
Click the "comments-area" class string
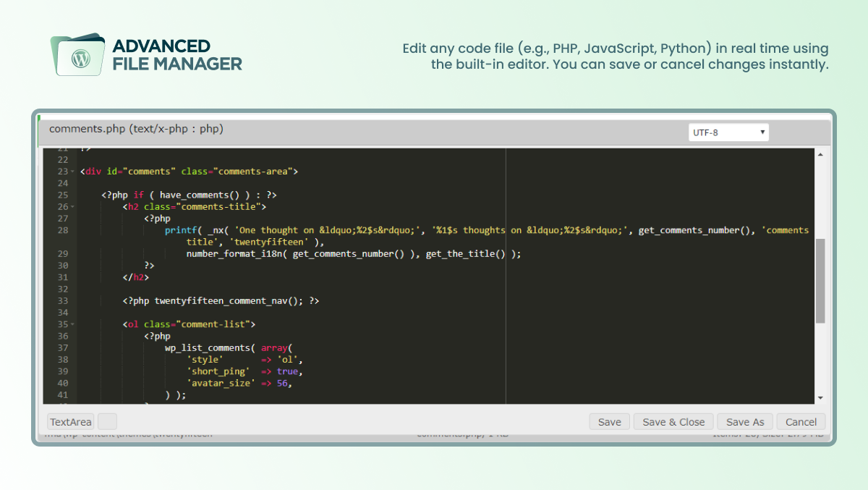[x=252, y=172]
